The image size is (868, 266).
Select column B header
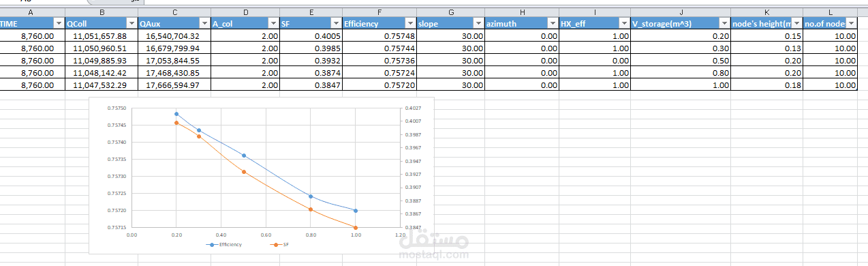tap(102, 12)
